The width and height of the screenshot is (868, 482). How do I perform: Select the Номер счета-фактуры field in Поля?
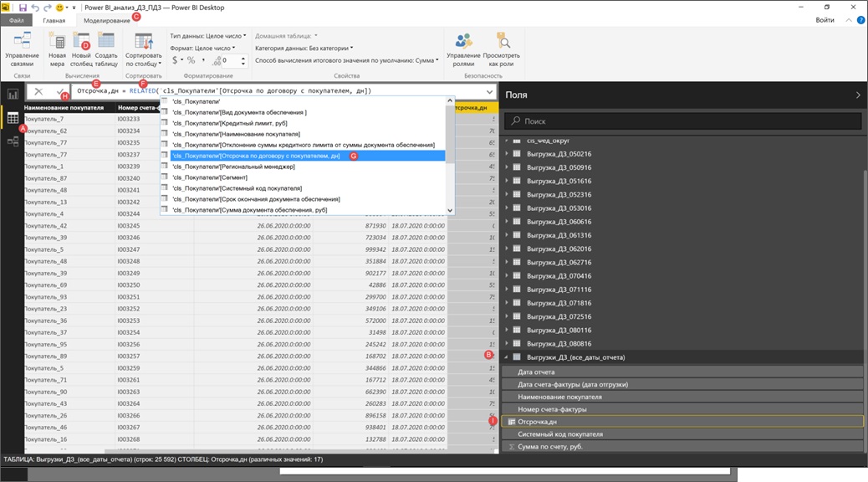point(682,409)
